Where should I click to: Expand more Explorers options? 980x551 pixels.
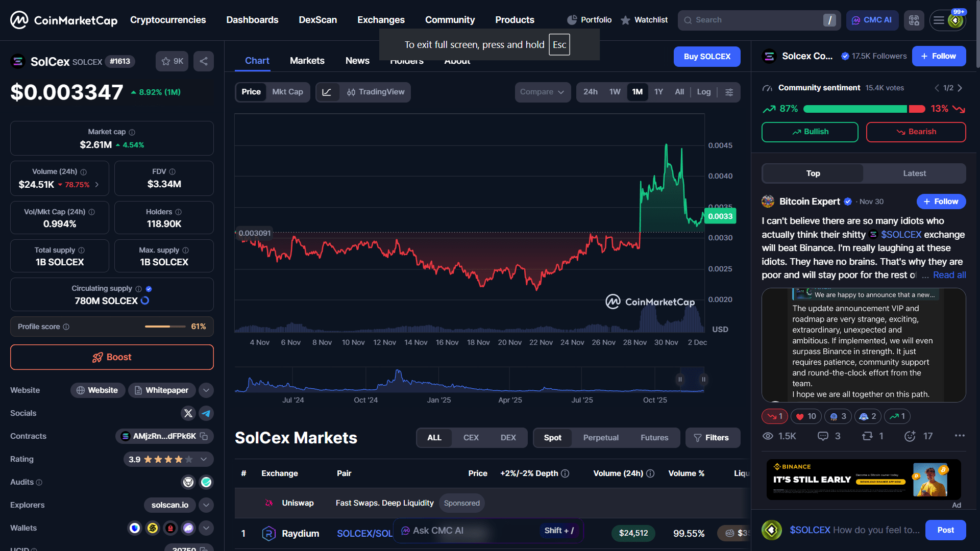206,505
